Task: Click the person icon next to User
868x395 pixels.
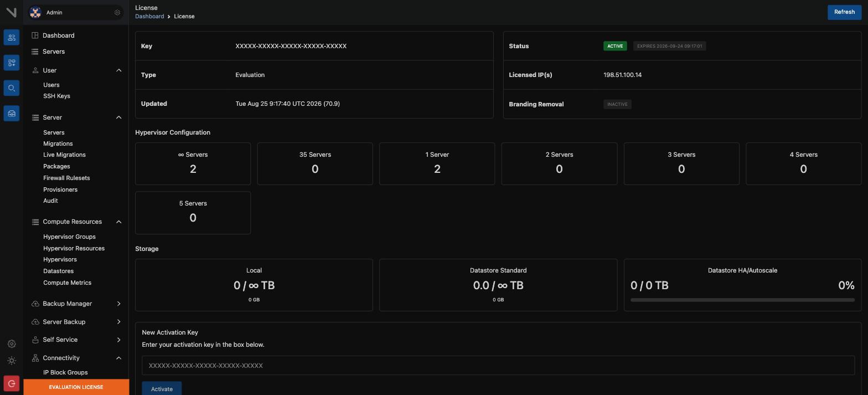Action: [35, 70]
